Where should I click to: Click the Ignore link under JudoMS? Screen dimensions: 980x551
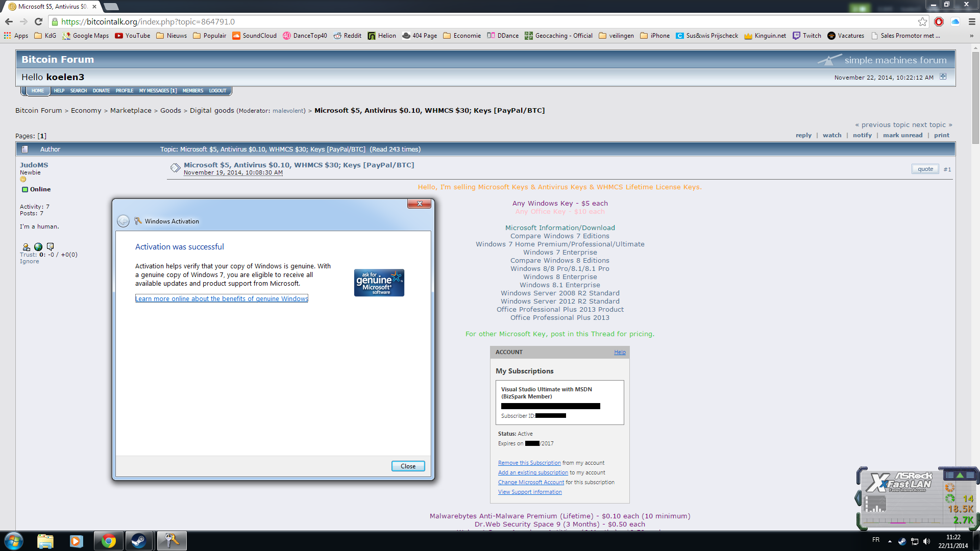(29, 261)
